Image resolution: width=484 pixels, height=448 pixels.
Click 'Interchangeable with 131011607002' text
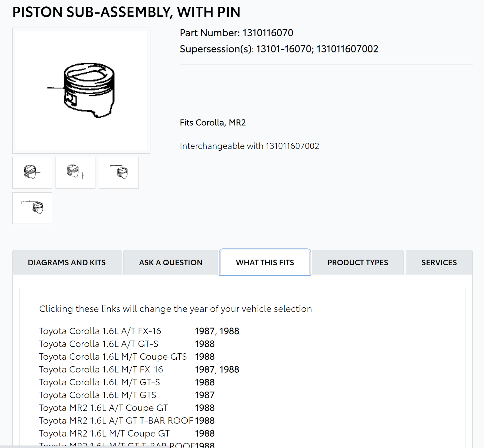[250, 146]
